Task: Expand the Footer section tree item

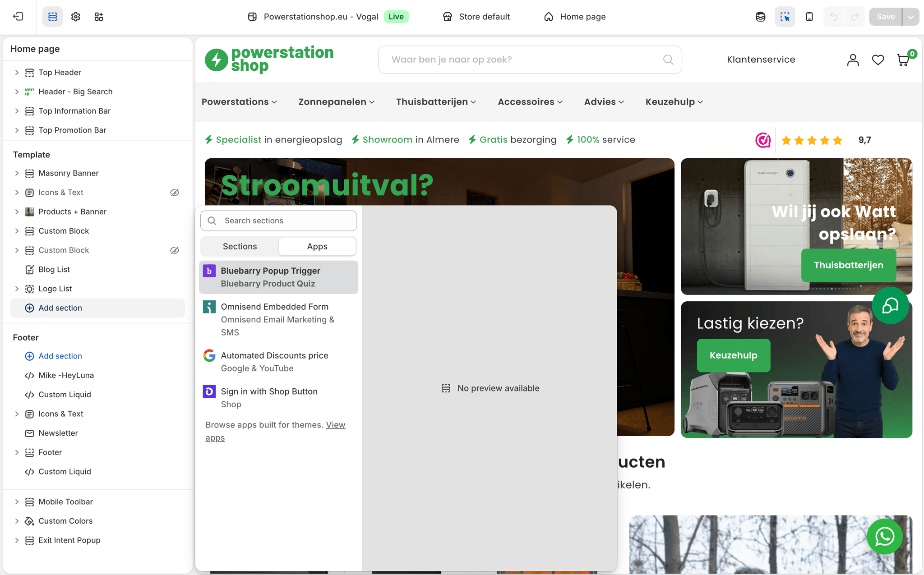Action: click(17, 452)
